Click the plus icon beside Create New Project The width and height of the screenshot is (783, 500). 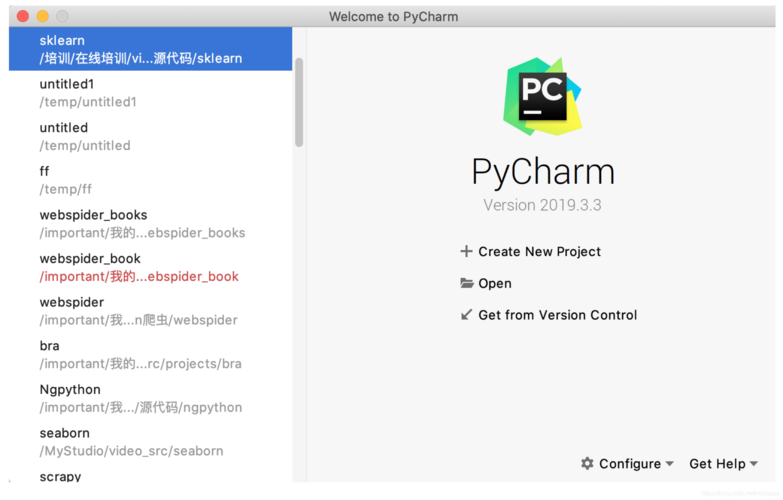point(466,251)
